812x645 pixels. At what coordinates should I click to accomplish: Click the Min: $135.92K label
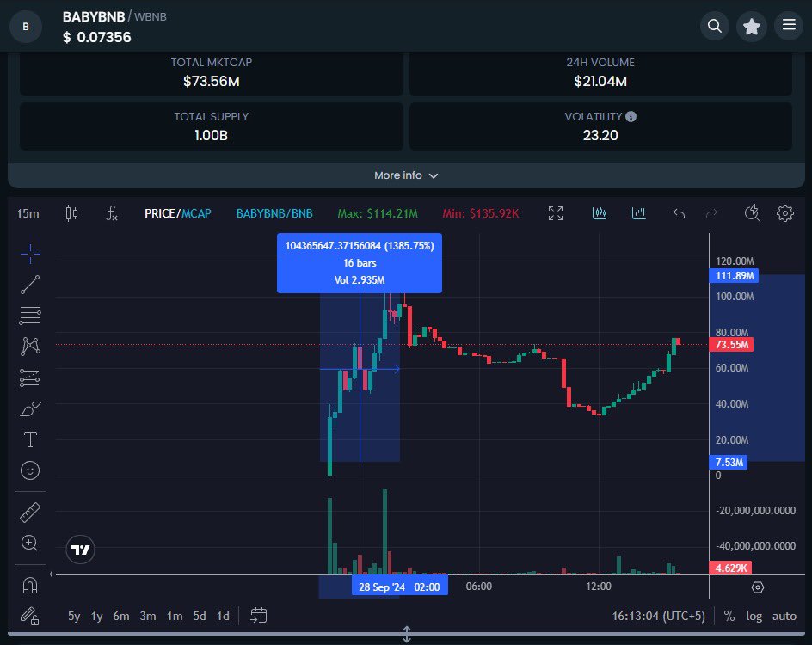pos(481,213)
